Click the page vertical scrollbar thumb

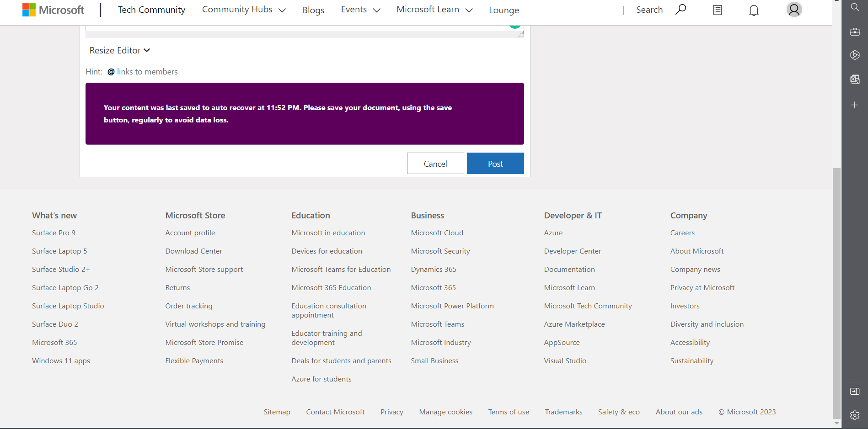[836, 293]
